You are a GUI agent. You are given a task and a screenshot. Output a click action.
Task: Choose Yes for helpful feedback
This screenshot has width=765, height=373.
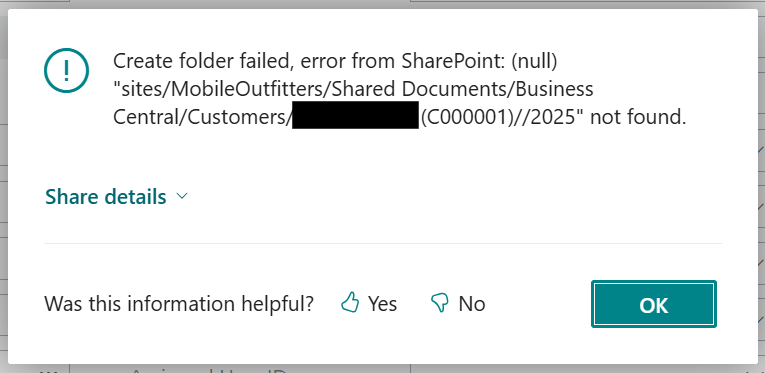(382, 303)
